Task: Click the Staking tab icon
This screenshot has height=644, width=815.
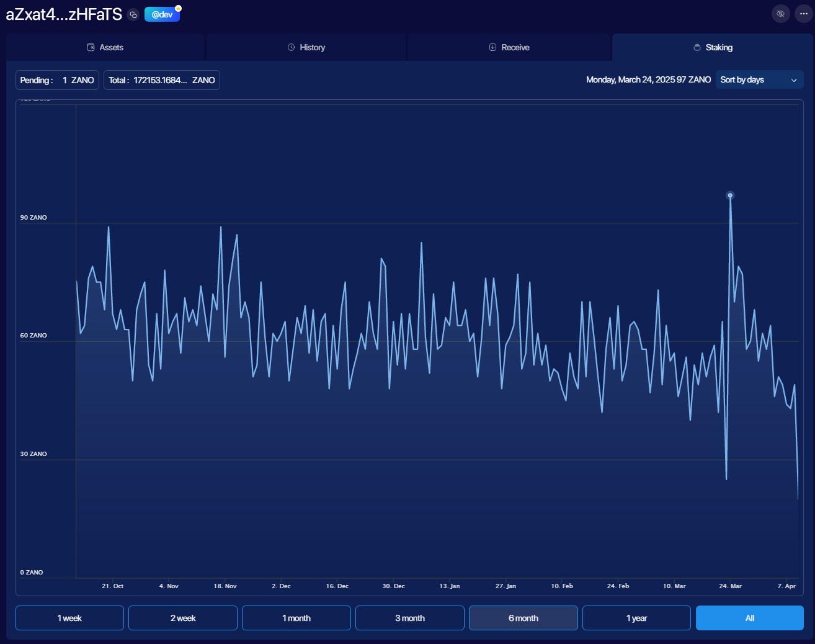Action: (x=697, y=47)
